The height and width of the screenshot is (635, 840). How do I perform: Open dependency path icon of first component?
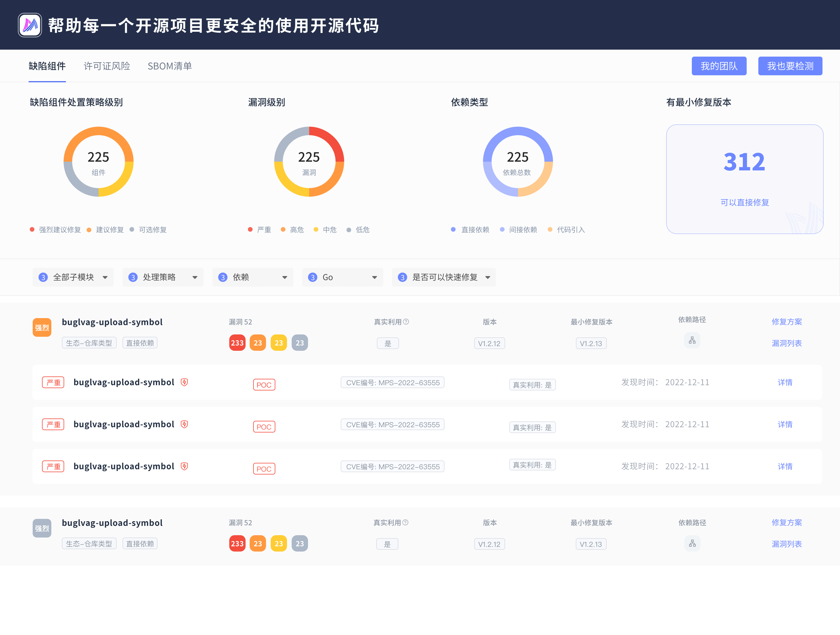[692, 341]
